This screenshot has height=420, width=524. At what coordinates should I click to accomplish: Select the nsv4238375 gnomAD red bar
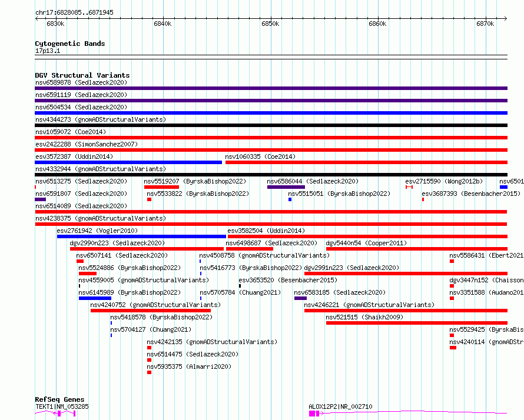click(271, 224)
